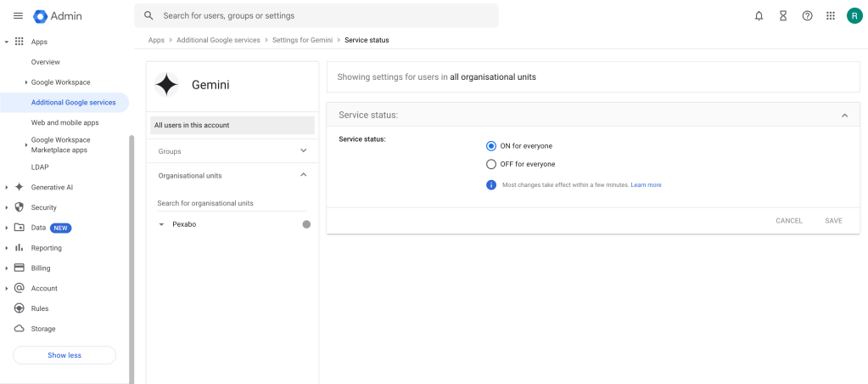This screenshot has height=384, width=868.
Task: Click the NEW badge beside Data
Action: pos(61,228)
